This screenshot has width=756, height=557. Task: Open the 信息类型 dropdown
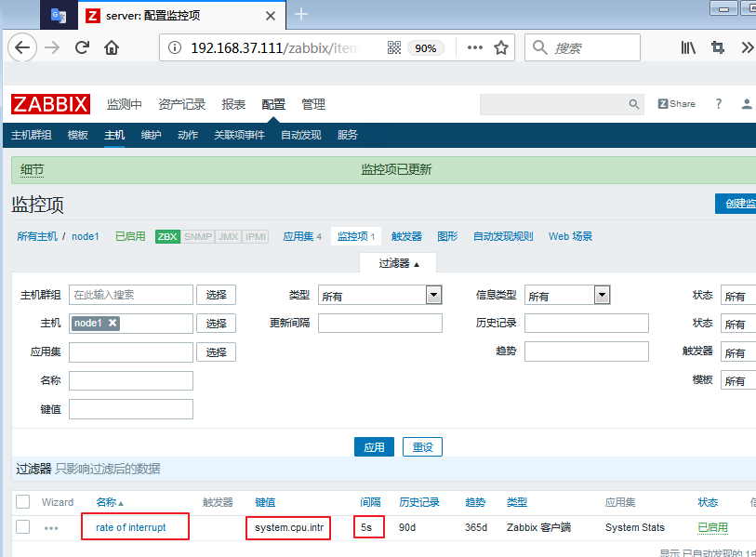(x=567, y=295)
